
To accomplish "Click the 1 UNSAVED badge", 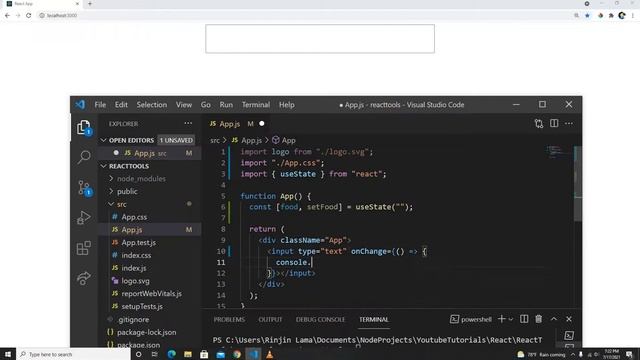I will [176, 140].
